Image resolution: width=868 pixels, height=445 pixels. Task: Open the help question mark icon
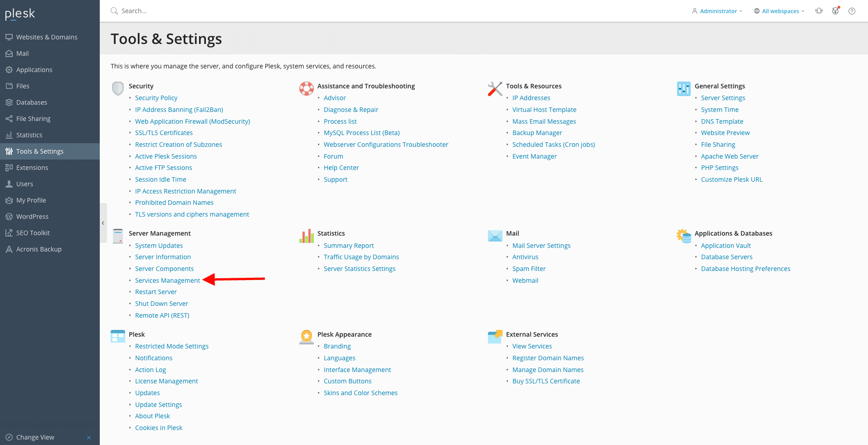pos(852,11)
